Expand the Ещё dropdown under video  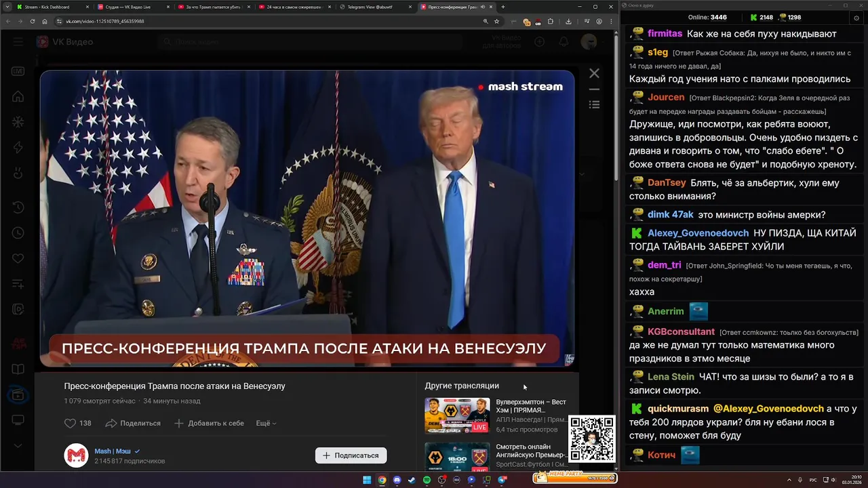[x=266, y=423]
